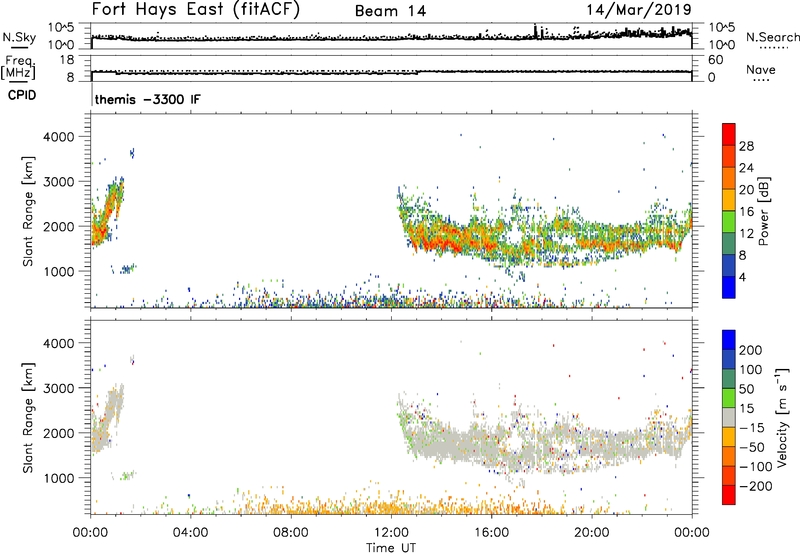The image size is (800, 554).
Task: Select the 08:00 time tick label
Action: 290,533
